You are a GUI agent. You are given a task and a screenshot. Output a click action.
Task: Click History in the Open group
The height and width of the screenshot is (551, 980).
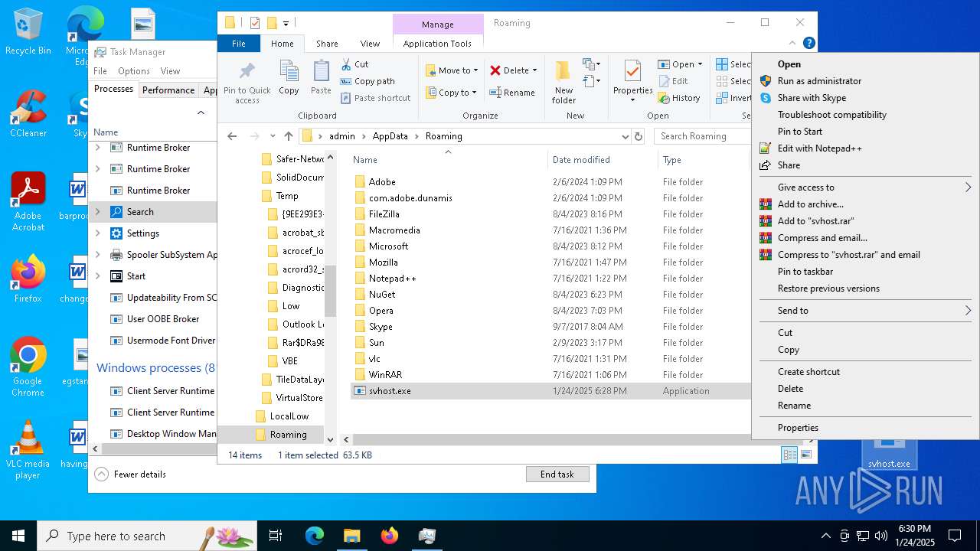click(679, 98)
